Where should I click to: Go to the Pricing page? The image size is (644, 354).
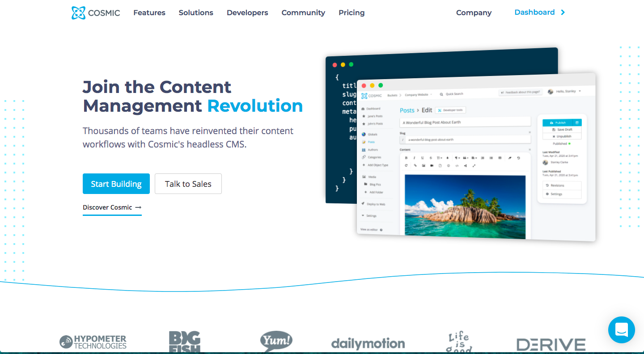(x=352, y=13)
